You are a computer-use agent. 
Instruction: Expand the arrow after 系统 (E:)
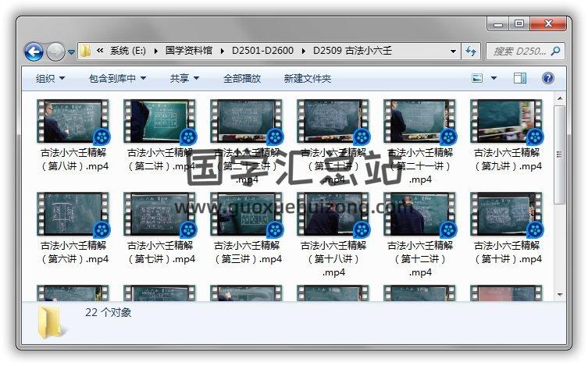click(x=155, y=51)
